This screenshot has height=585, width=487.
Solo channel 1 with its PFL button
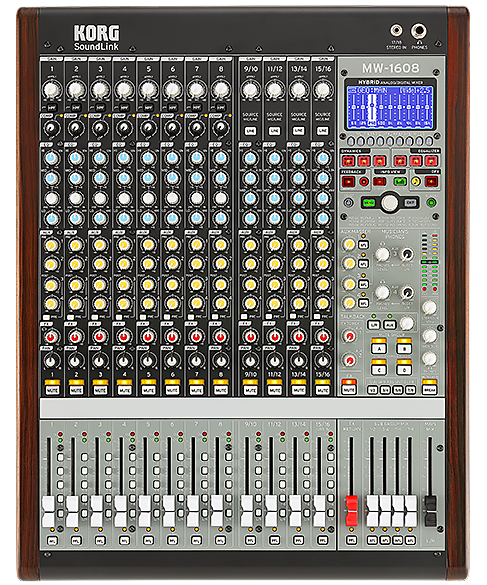pos(52,540)
